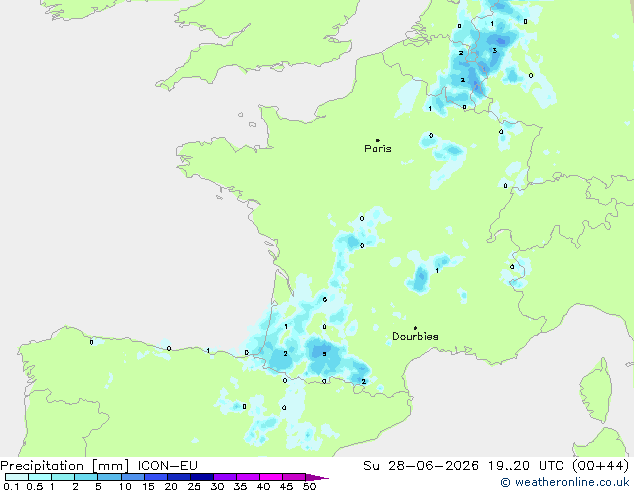Viewport: 634px width, 490px height.
Task: Click the above-50 legend arrow tip
Action: (317, 478)
